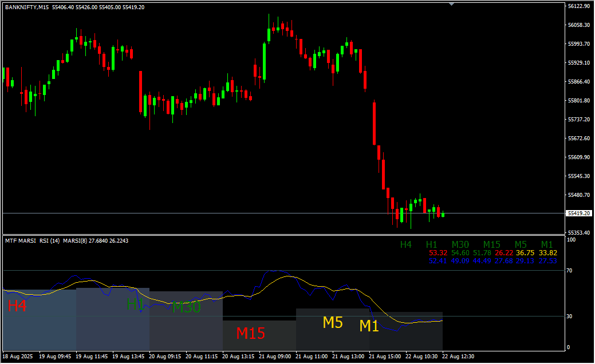Click the large red H4 label
The image size is (595, 364).
click(17, 306)
